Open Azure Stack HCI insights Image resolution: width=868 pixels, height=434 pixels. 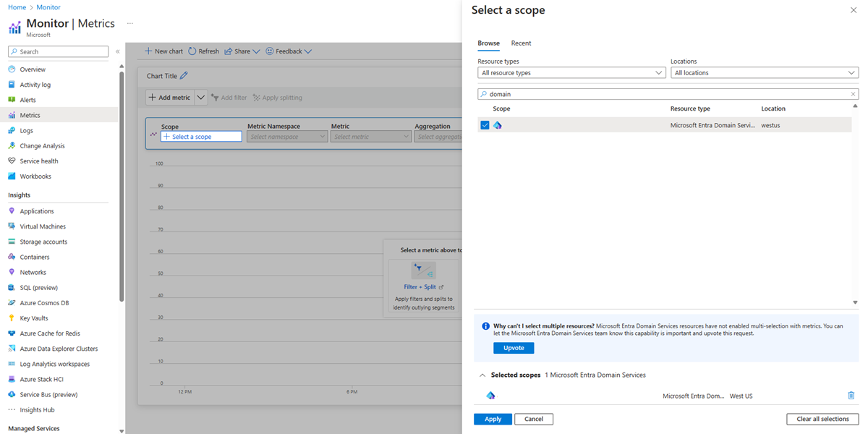point(41,379)
